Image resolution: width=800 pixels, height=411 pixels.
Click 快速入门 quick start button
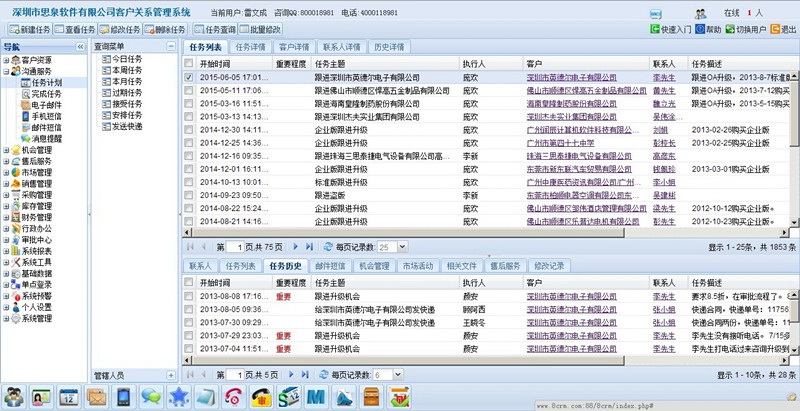coord(670,30)
